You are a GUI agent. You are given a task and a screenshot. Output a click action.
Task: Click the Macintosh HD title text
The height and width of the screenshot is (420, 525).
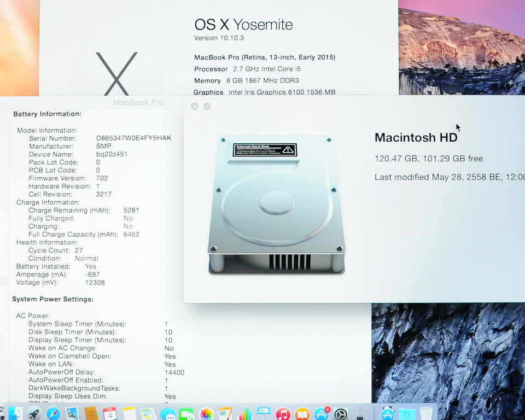click(x=416, y=137)
